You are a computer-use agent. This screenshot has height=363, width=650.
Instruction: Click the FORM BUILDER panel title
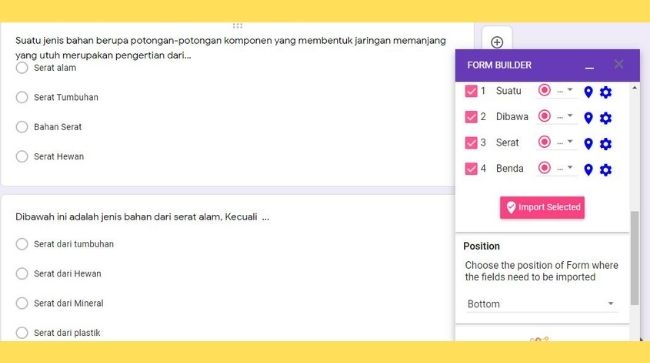[499, 65]
